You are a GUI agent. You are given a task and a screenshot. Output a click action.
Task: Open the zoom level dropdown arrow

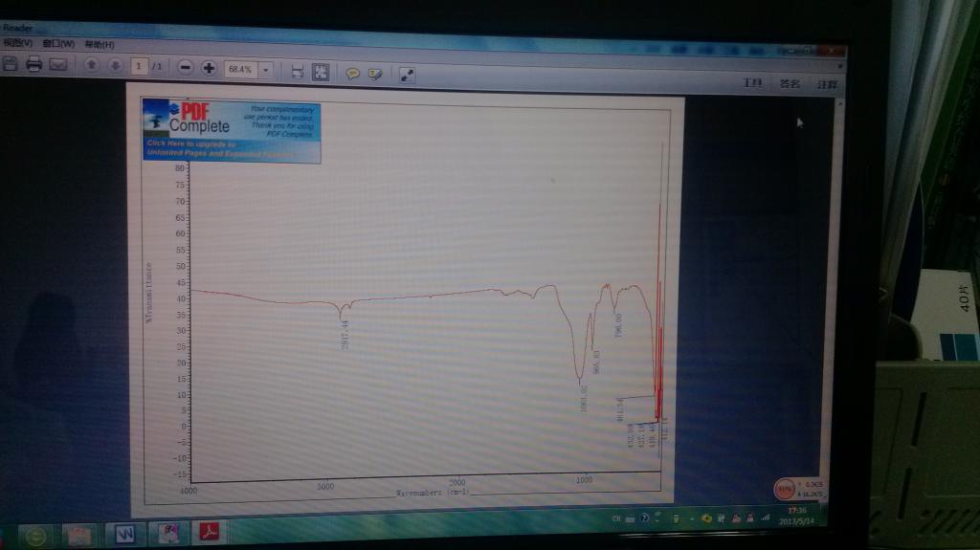[266, 70]
